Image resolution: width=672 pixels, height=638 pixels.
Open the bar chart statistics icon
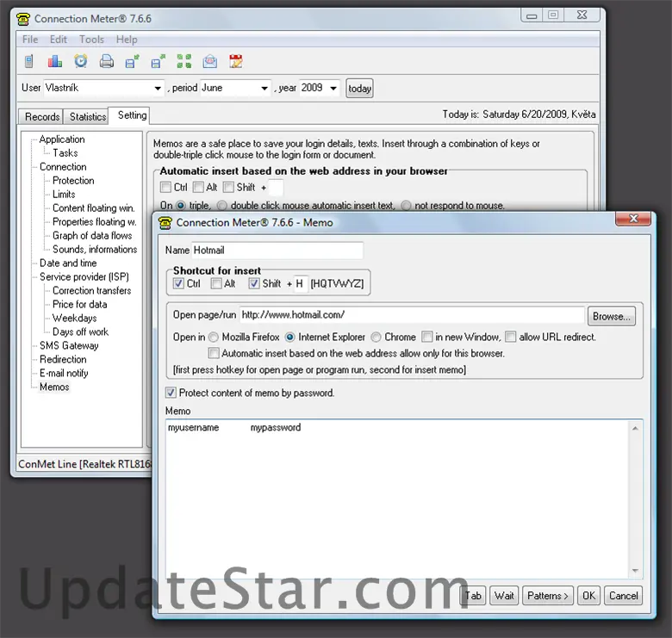(x=55, y=62)
